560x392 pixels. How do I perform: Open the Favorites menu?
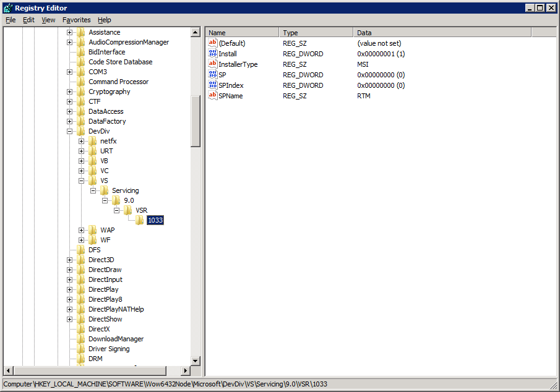(x=77, y=20)
